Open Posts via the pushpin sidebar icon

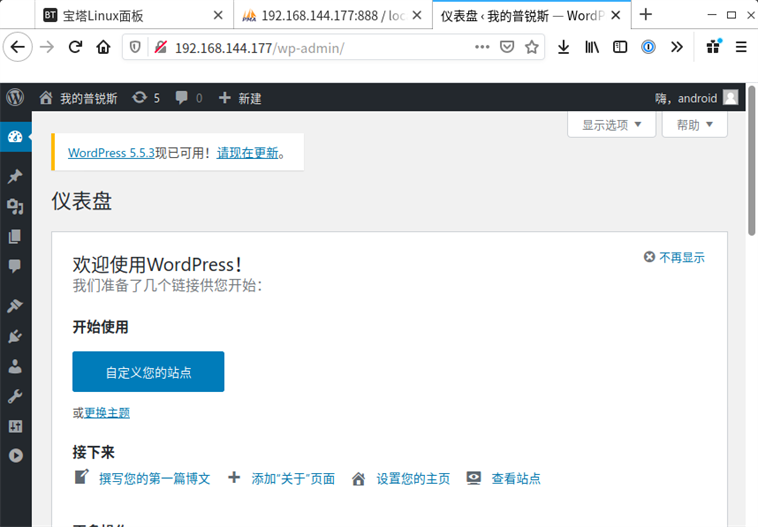pos(15,176)
